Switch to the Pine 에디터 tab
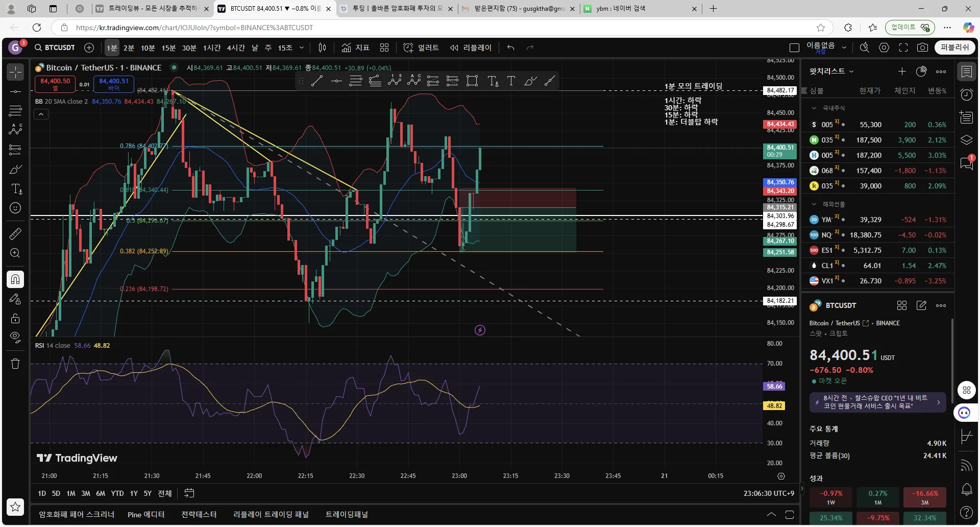The height and width of the screenshot is (527, 980). [146, 514]
